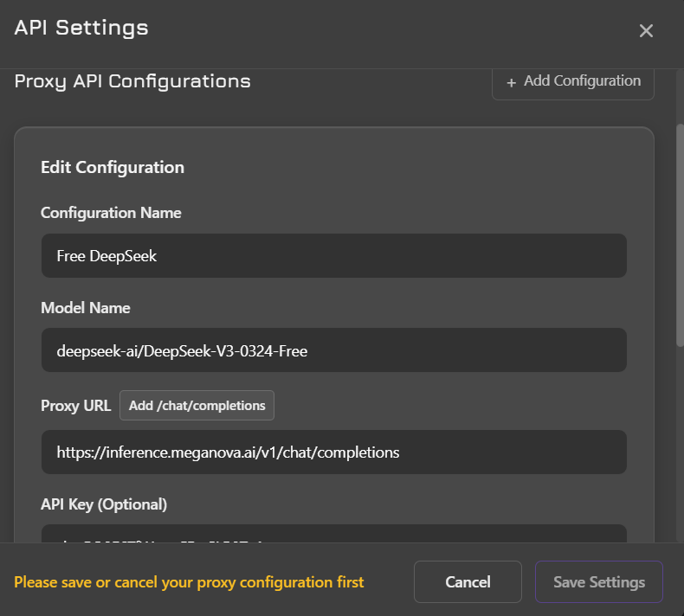
Task: Select the Proxy URL text field
Action: (x=333, y=452)
